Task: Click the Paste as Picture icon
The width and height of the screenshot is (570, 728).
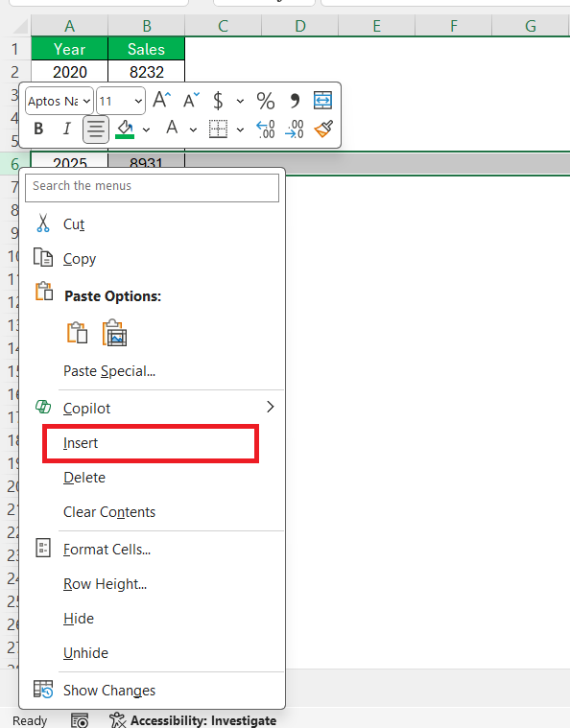Action: click(x=114, y=333)
